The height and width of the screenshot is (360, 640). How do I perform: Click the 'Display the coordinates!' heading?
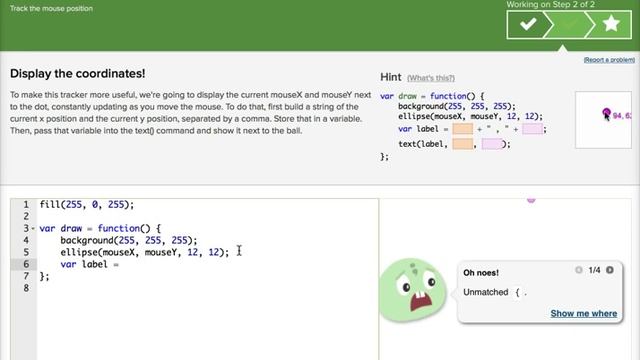pyautogui.click(x=78, y=73)
